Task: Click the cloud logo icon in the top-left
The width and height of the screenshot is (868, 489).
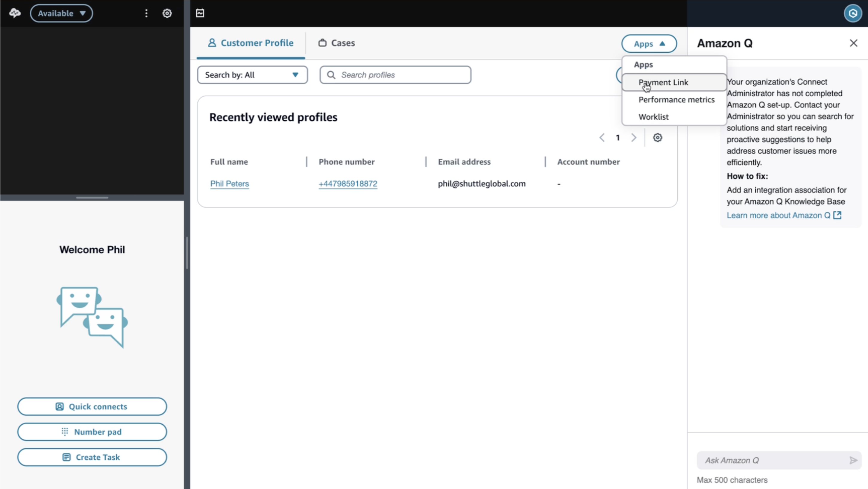Action: click(15, 13)
